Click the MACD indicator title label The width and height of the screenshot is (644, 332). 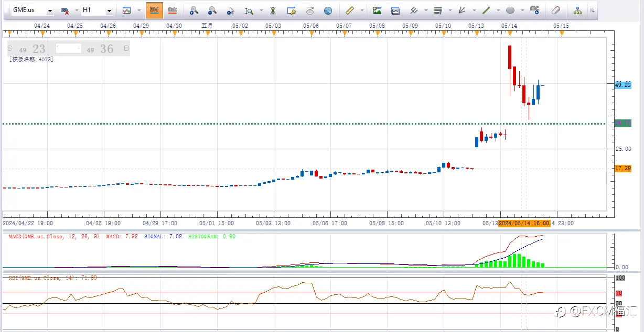tap(55, 237)
